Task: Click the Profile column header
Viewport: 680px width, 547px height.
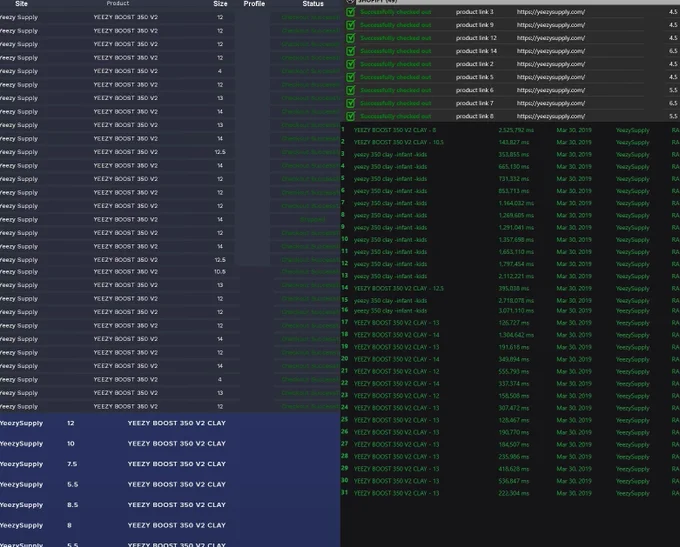Action: [x=254, y=3]
